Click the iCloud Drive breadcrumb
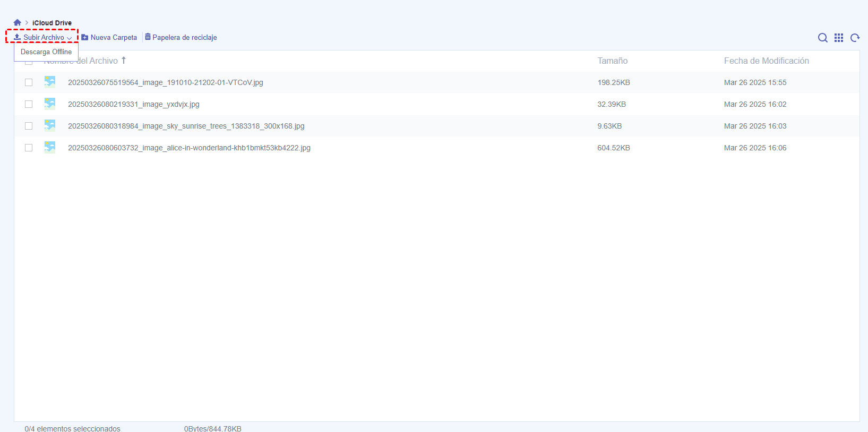 pyautogui.click(x=52, y=23)
